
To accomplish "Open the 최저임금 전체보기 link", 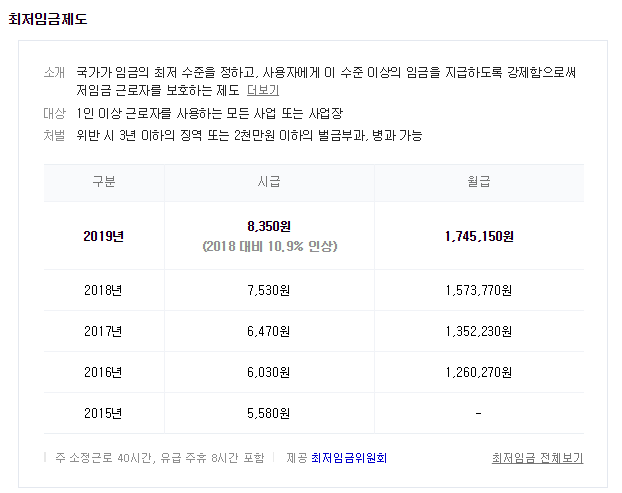I will [x=537, y=458].
